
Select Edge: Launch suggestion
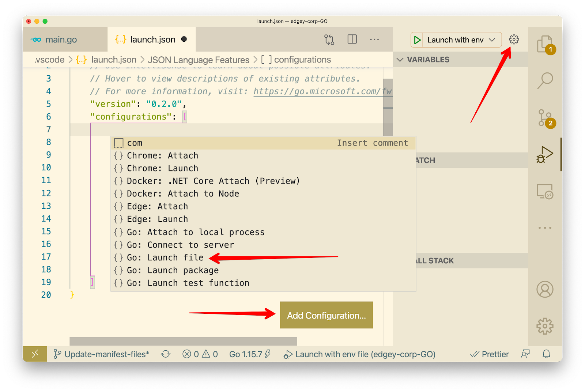(x=263, y=219)
